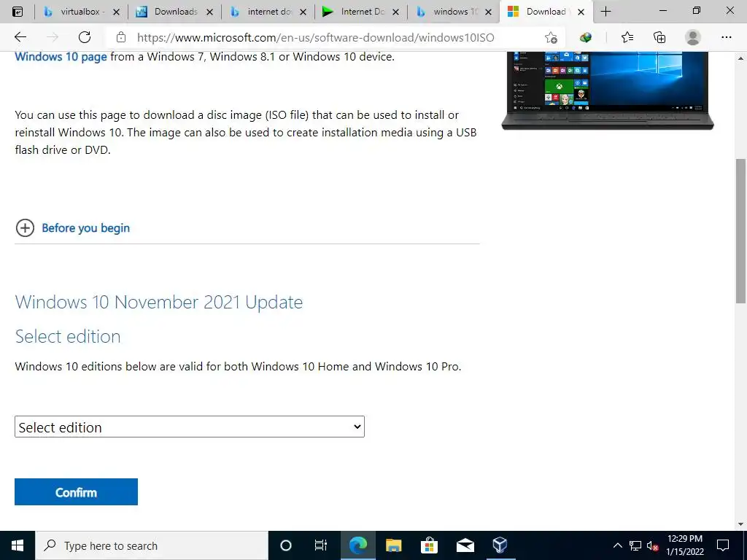Open the Windows Start menu
The image size is (747, 560).
tap(18, 545)
